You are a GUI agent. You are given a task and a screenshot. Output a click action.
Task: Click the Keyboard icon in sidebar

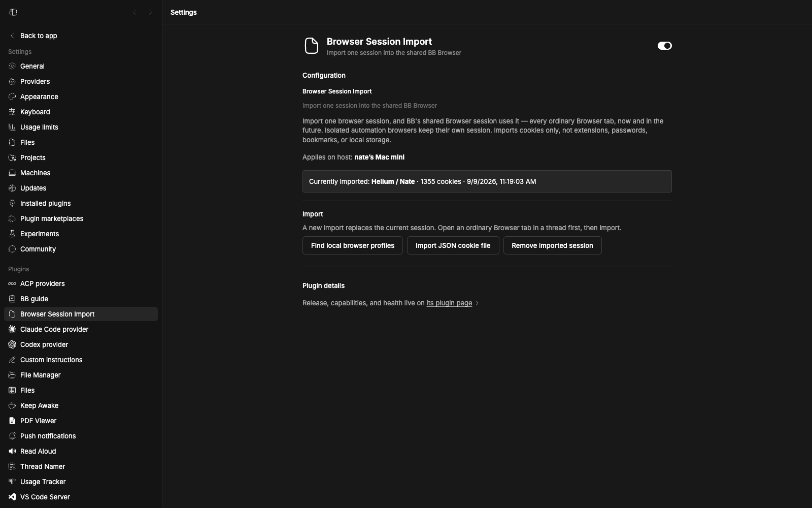click(x=12, y=112)
